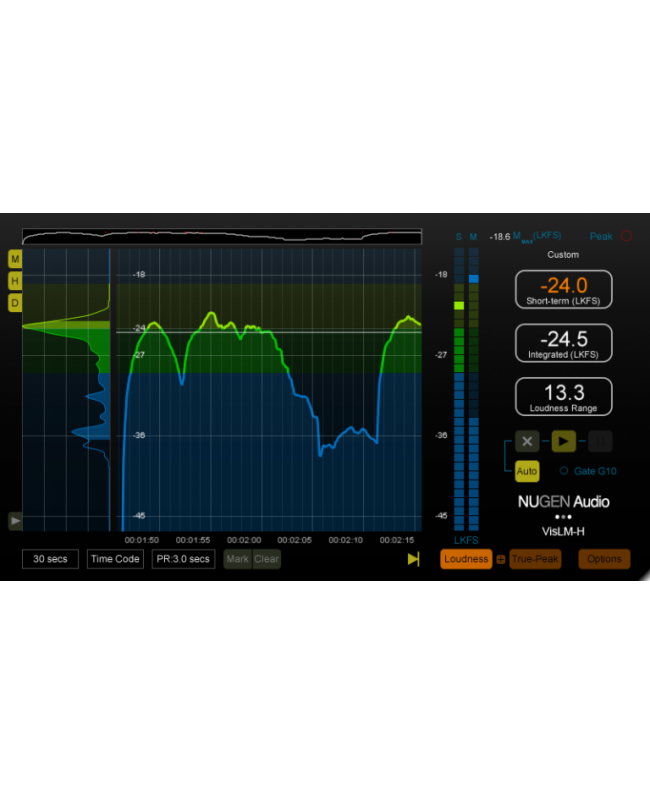Toggle the D distribution button

[x=15, y=303]
